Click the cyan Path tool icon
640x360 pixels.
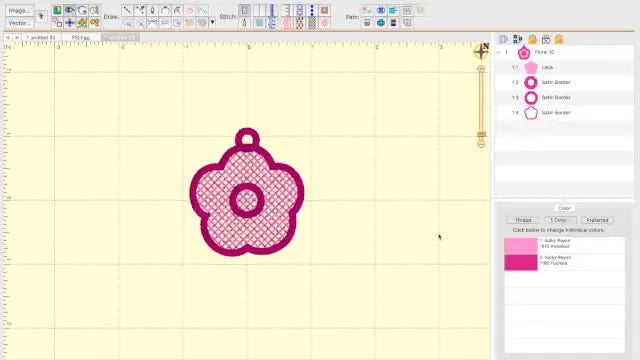pos(393,10)
